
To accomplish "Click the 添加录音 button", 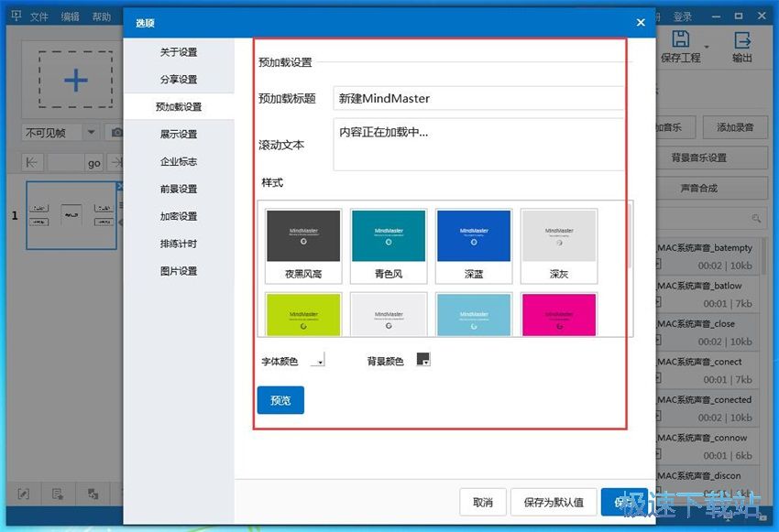I will pos(735,127).
